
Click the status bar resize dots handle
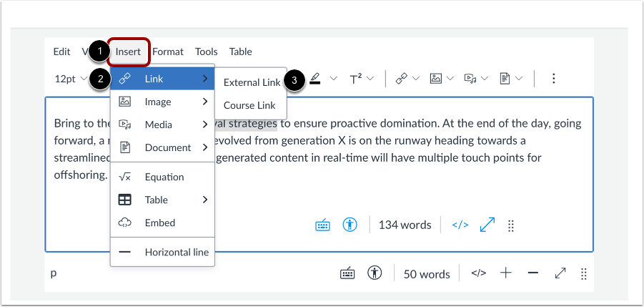[x=584, y=273]
